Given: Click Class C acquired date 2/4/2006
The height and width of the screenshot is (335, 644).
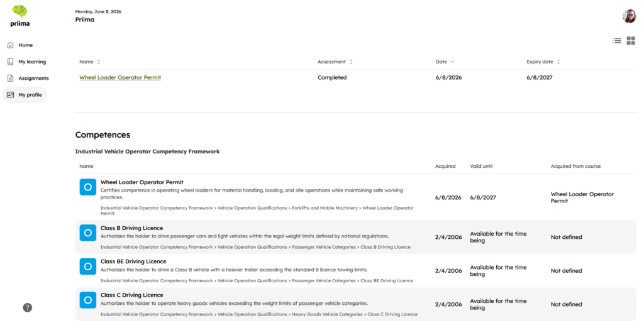Looking at the screenshot, I should point(448,305).
